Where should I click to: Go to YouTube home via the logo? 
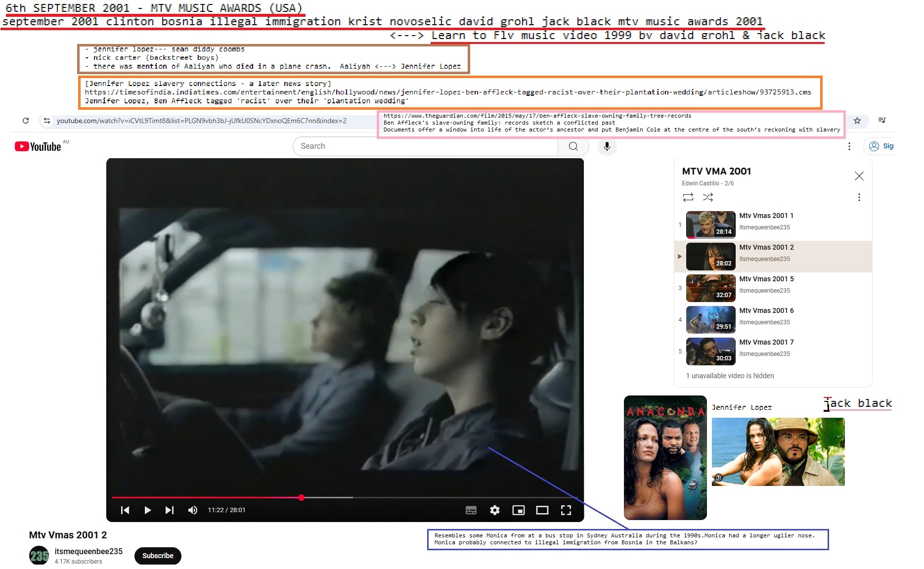[38, 146]
